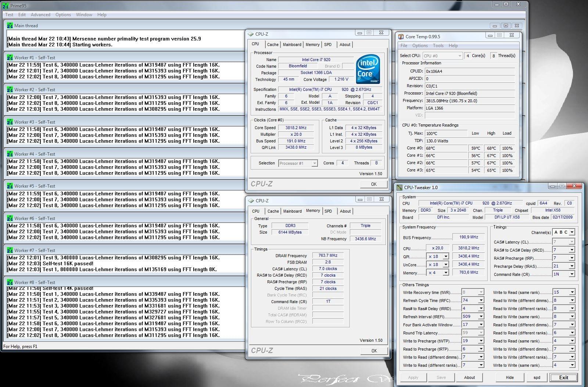The image size is (588, 387).
Task: Expand Processor #1 selection dropdown in CPU-Z
Action: pyautogui.click(x=315, y=163)
